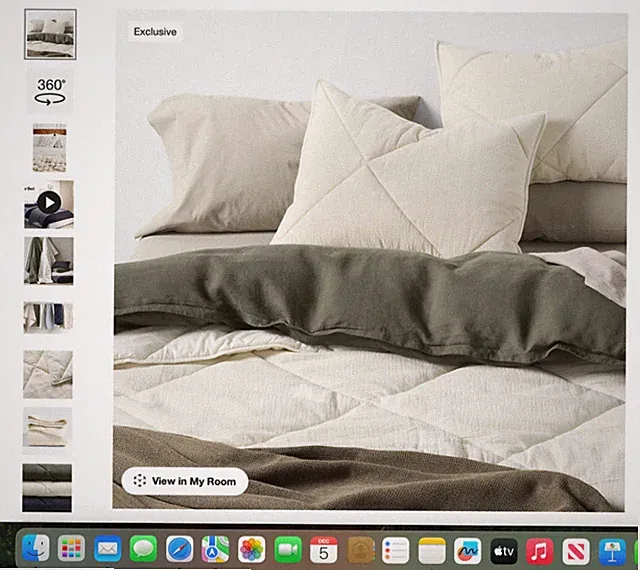The width and height of the screenshot is (640, 570).
Task: Open Keynote from the dock
Action: point(612,552)
